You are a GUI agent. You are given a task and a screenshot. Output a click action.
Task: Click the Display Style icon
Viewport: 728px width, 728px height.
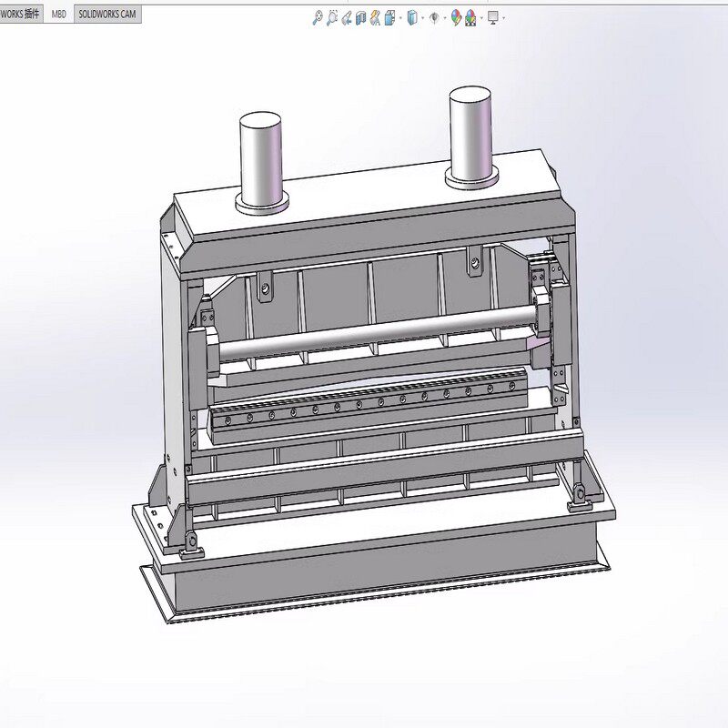411,18
